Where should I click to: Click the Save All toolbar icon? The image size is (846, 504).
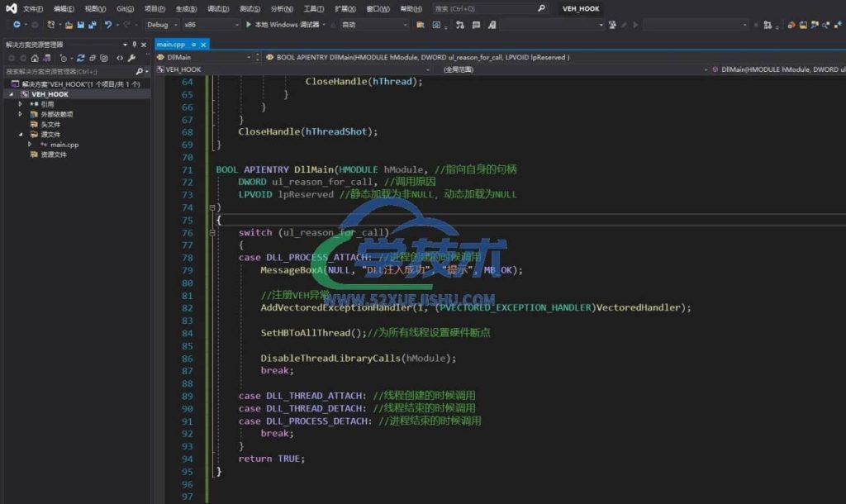[92, 25]
